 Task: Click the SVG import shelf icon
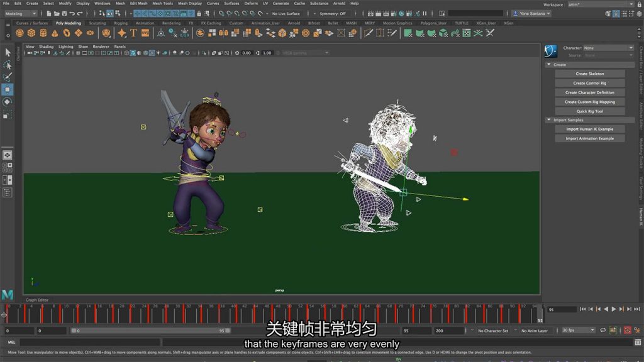pos(145,33)
